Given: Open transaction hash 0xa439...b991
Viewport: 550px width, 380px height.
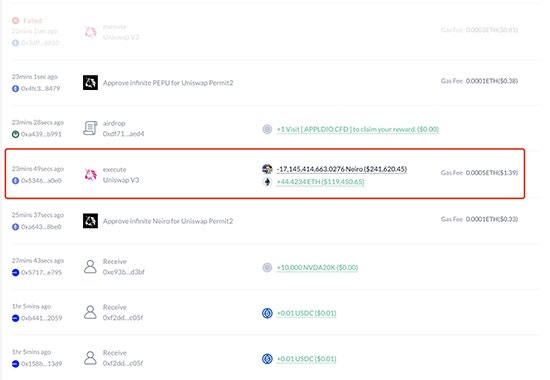Looking at the screenshot, I should tap(41, 134).
